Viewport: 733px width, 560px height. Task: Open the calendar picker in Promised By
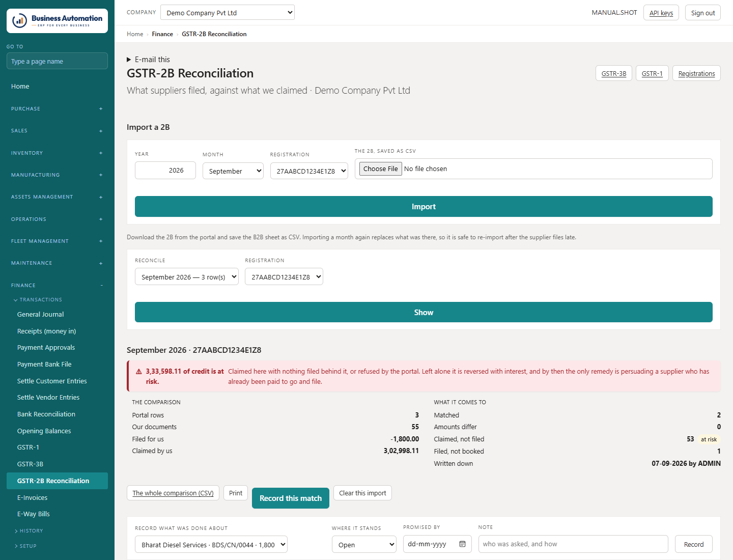click(462, 544)
